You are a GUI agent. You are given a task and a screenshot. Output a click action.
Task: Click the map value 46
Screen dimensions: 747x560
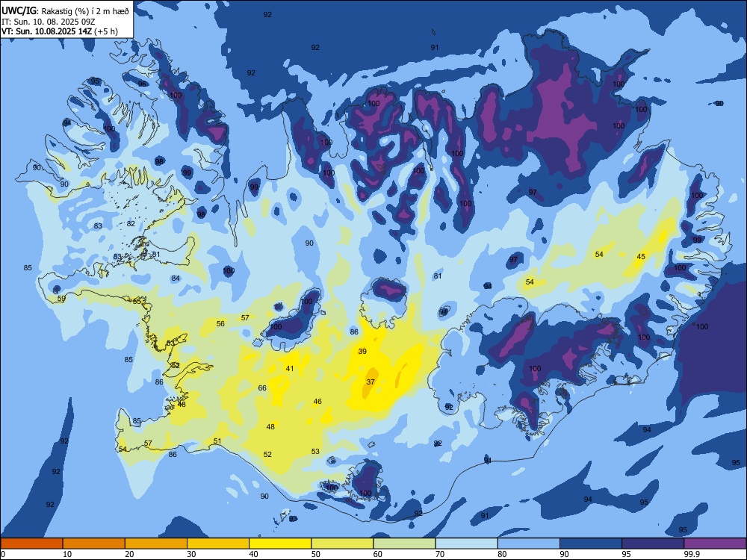click(x=317, y=402)
